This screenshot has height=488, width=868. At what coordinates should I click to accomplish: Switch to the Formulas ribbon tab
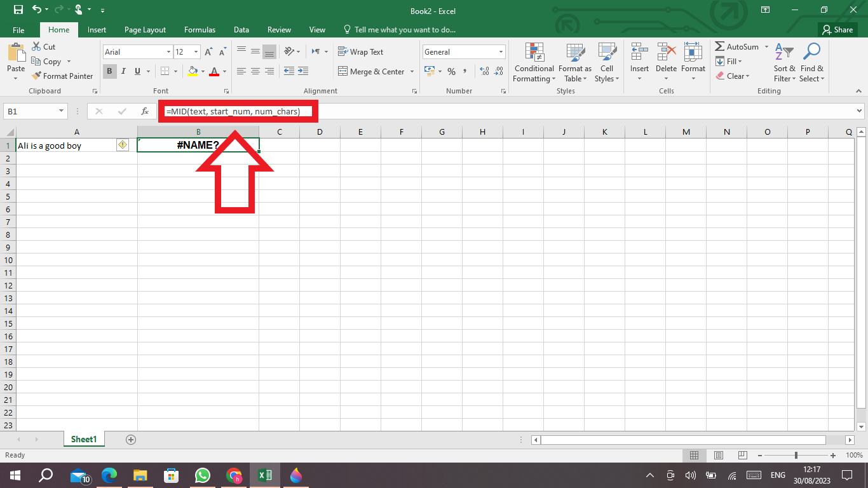click(200, 29)
